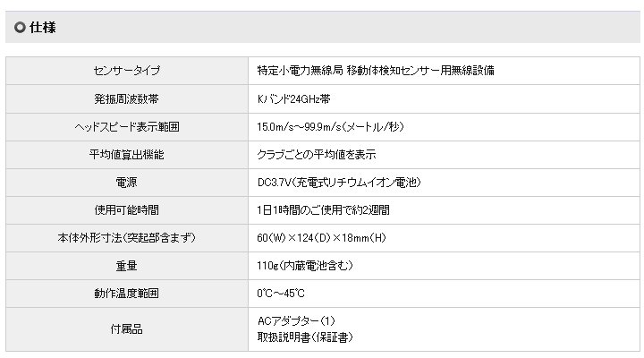Click the 110g weight value text
The width and height of the screenshot is (644, 358).
(304, 265)
